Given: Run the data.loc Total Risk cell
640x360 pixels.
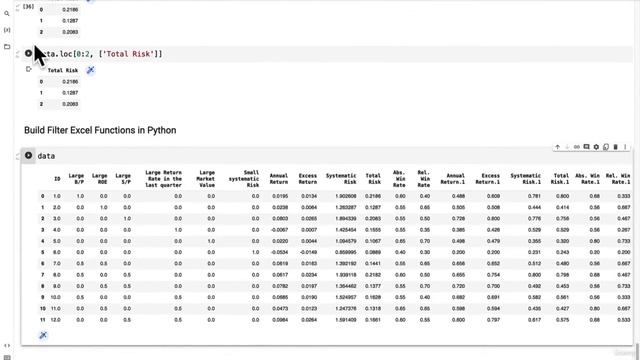Looking at the screenshot, I should pyautogui.click(x=28, y=53).
